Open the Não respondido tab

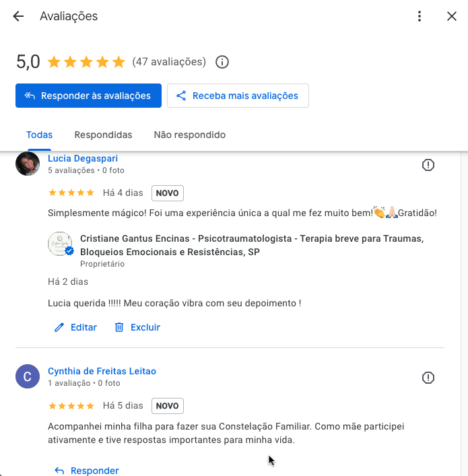coord(190,135)
